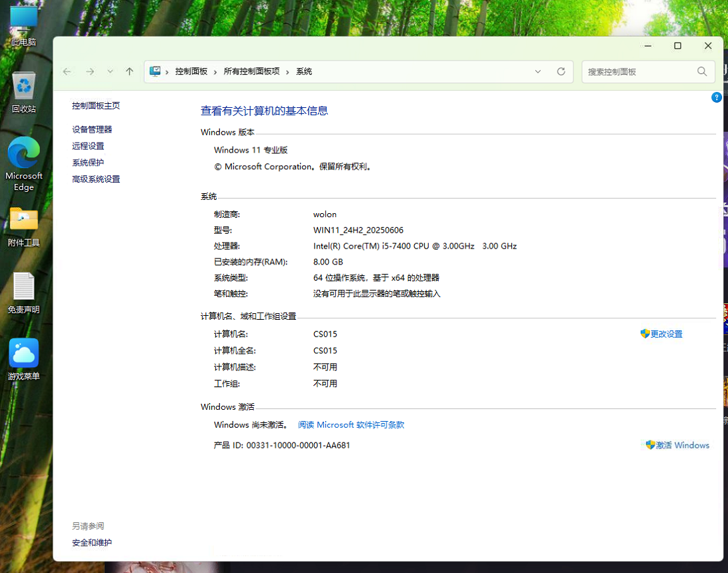Image resolution: width=728 pixels, height=573 pixels.
Task: Select the 回收站 desktop icon
Action: 24,93
